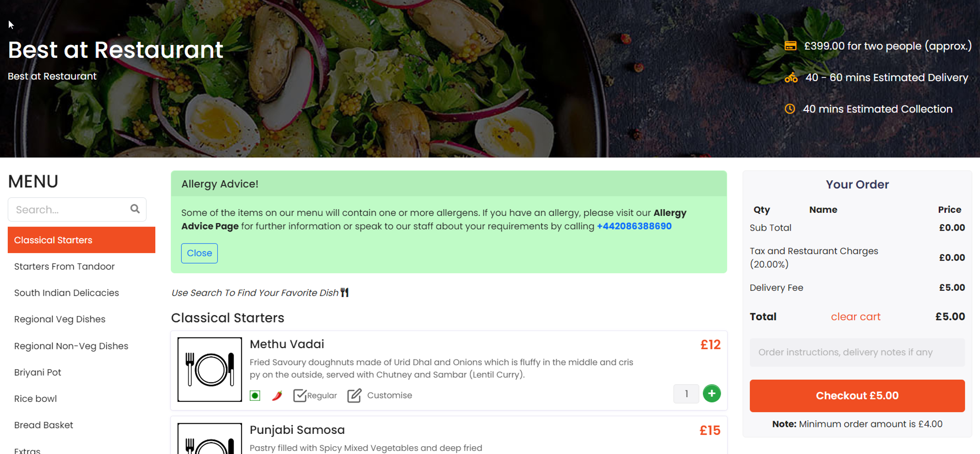980x454 pixels.
Task: Close the Allergy Advice banner
Action: pyautogui.click(x=199, y=253)
